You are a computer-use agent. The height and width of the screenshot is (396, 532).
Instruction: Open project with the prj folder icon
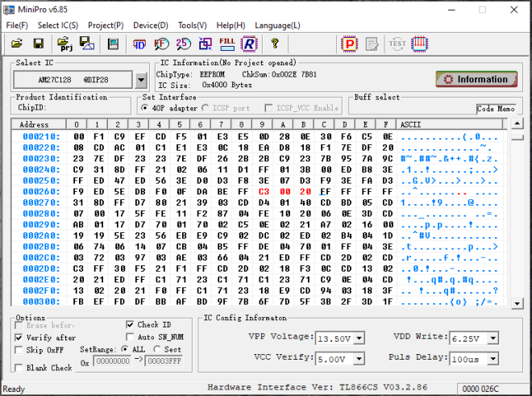click(65, 44)
